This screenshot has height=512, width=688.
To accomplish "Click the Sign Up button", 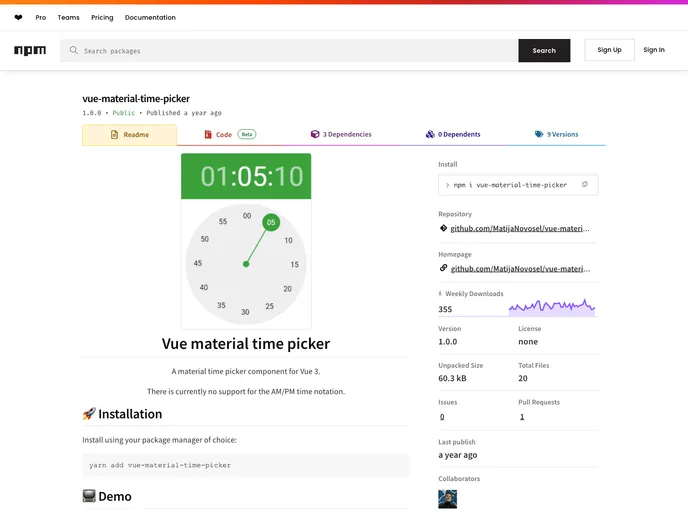I will tap(609, 50).
